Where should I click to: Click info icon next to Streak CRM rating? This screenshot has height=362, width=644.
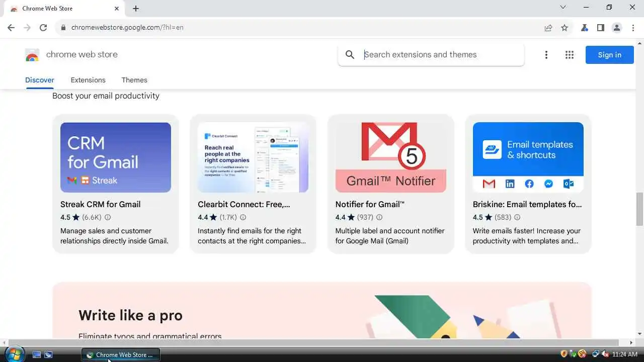tap(108, 218)
